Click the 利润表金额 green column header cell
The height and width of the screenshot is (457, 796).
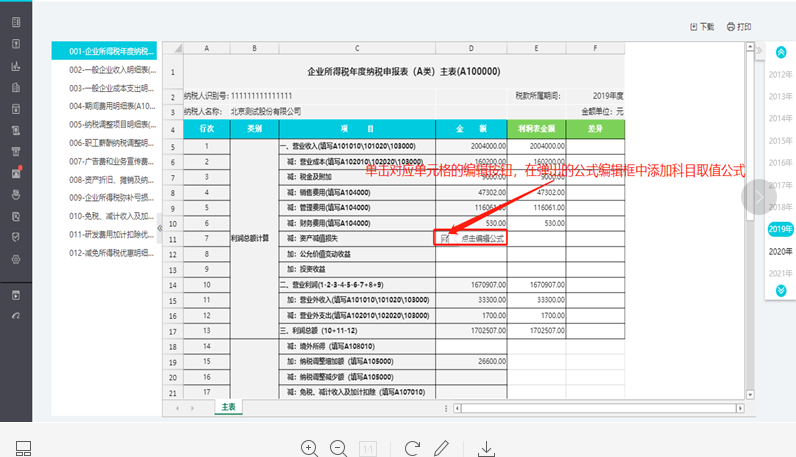coord(536,129)
